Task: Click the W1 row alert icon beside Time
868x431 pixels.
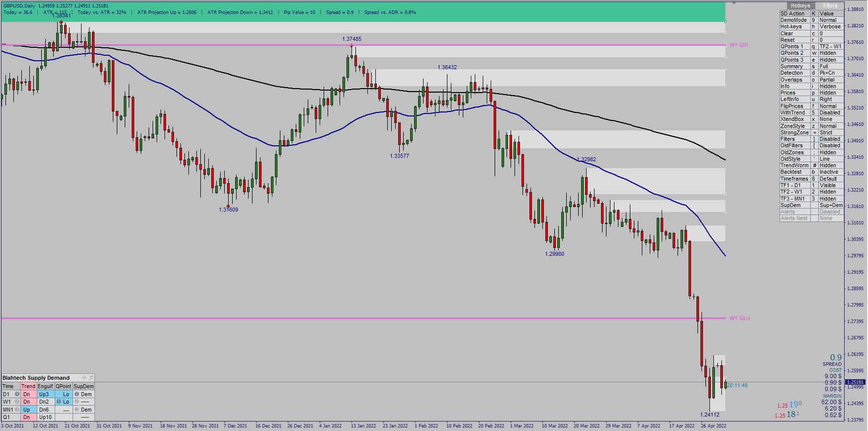Action: [x=17, y=401]
